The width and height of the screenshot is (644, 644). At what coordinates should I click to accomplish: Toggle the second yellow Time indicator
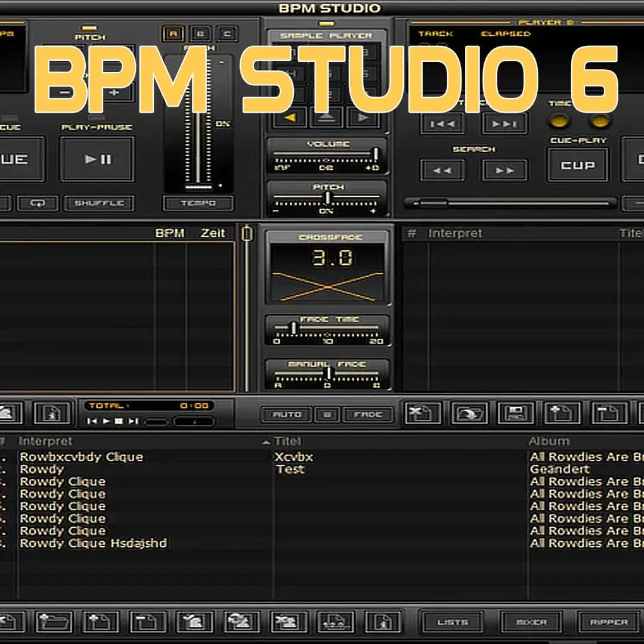coord(600,122)
